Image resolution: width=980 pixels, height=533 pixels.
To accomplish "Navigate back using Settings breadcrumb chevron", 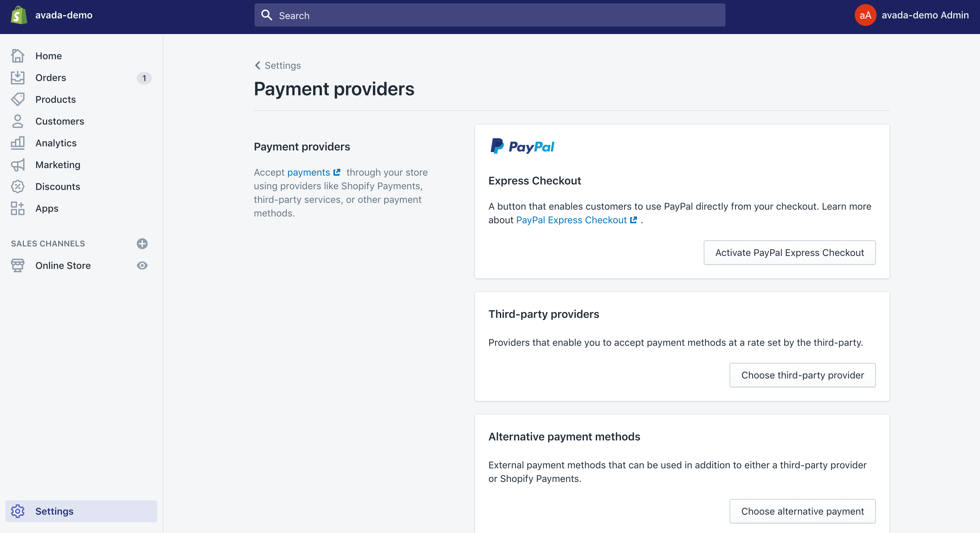I will pos(258,65).
